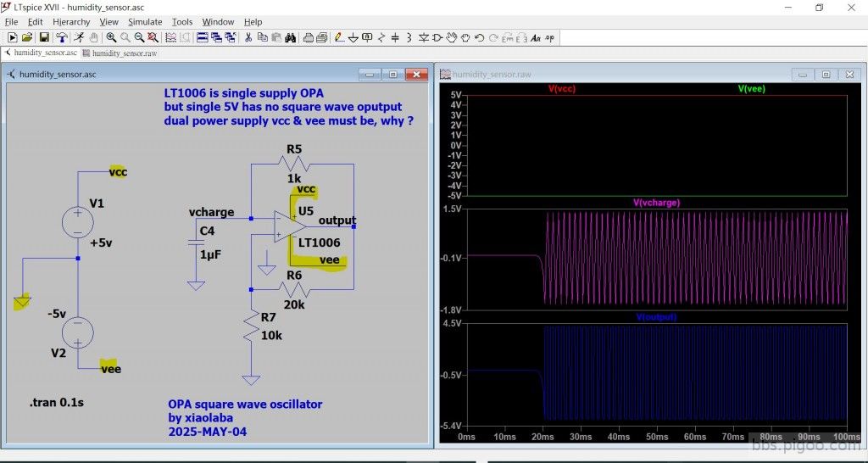Select the Capacitor placement tool

(x=395, y=37)
